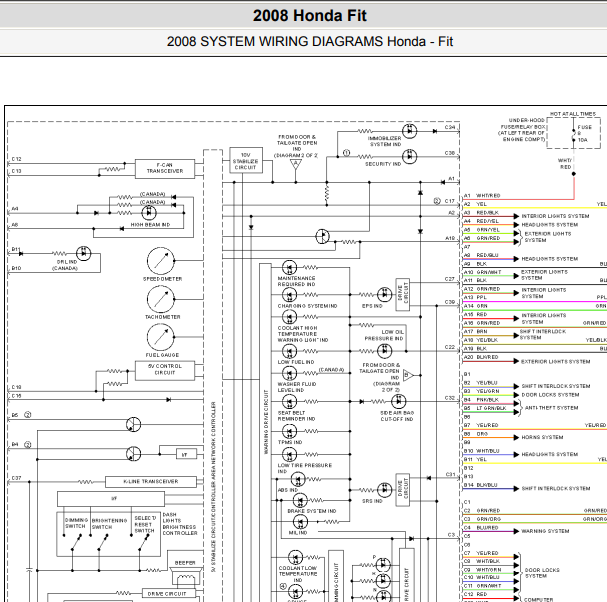
Task: Click the F-CAN TRANSCEIVER block
Action: click(x=165, y=168)
